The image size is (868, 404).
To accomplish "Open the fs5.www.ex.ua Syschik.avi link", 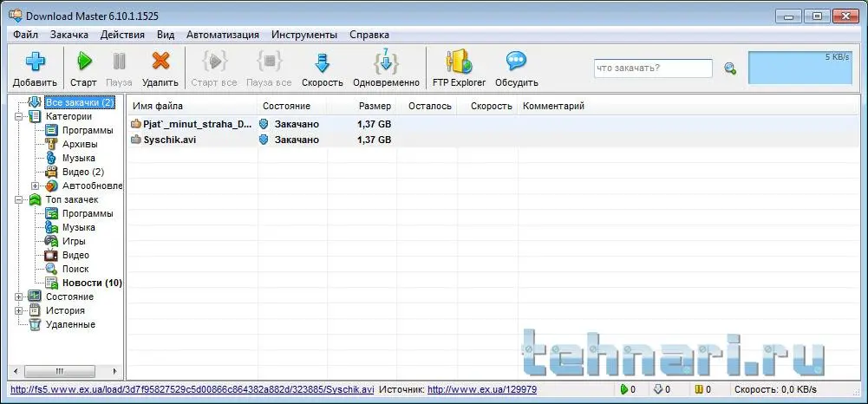I will [193, 389].
